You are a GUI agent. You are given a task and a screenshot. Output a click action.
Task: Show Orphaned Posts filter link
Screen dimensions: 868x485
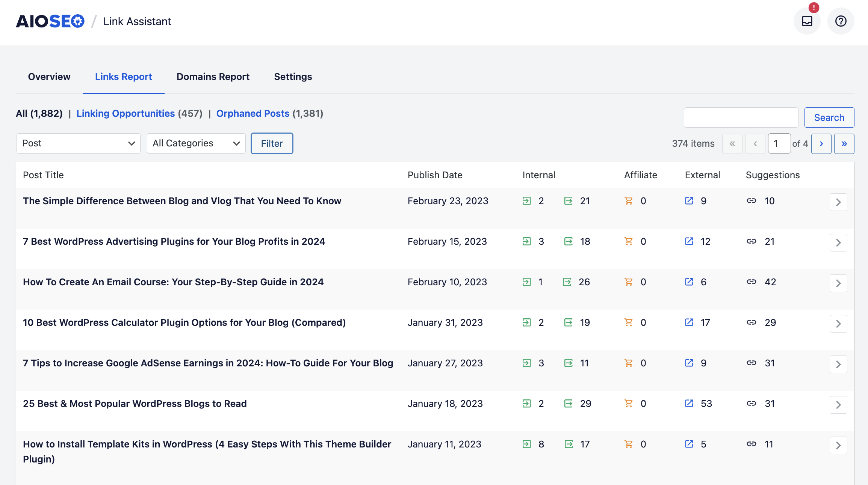[x=253, y=113]
